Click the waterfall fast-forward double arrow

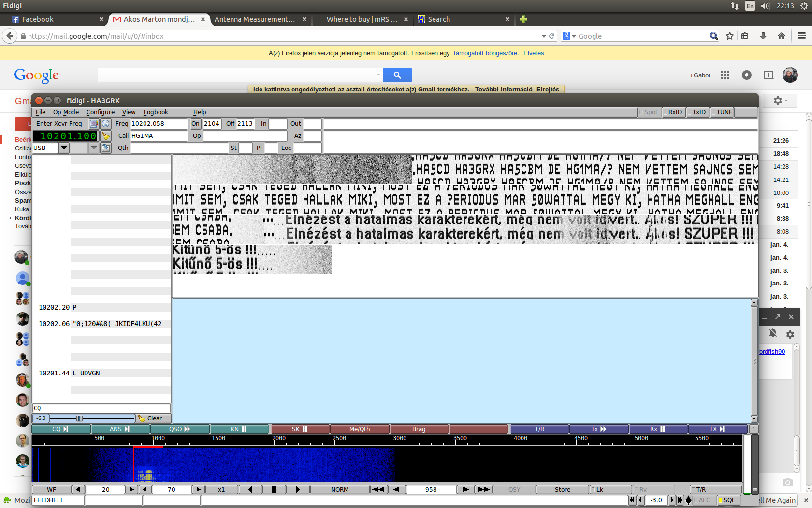tap(483, 490)
